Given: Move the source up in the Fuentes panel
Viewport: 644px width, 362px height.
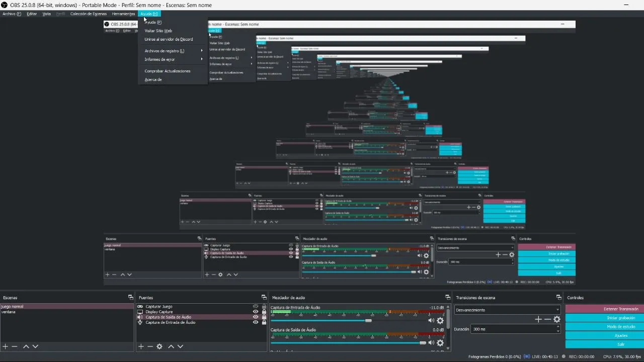Looking at the screenshot, I should [171, 346].
